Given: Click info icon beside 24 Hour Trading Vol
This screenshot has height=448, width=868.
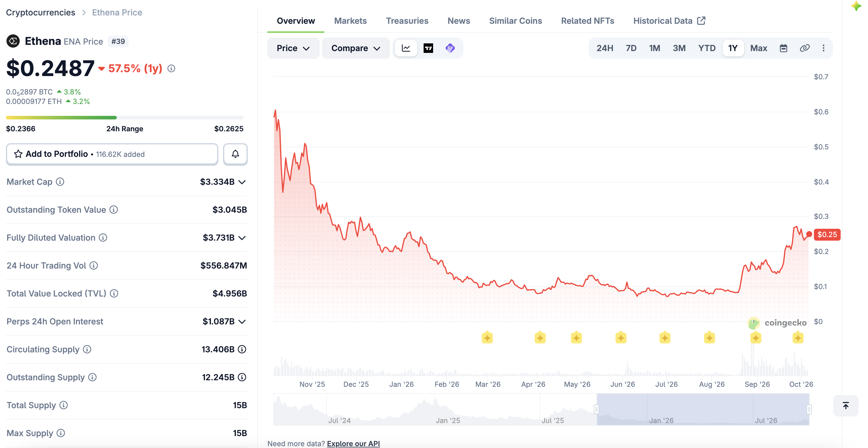Looking at the screenshot, I should [x=94, y=266].
